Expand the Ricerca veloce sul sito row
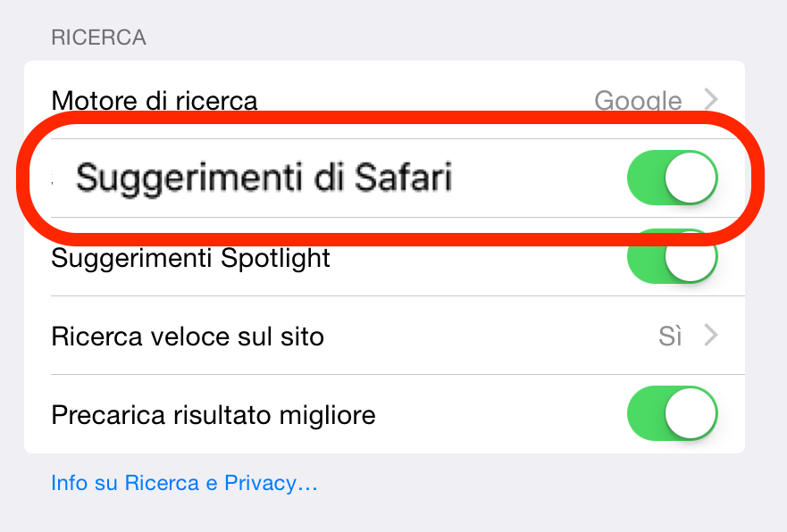The image size is (787, 532). tap(384, 336)
